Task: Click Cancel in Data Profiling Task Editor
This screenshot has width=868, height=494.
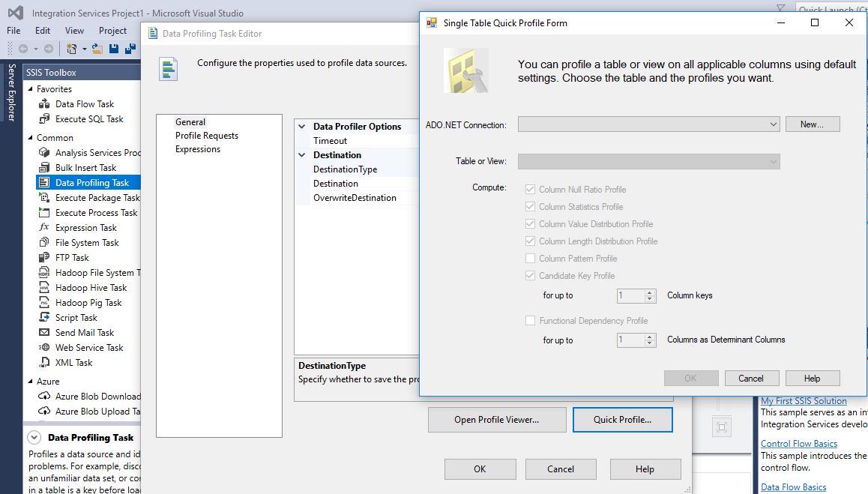Action: point(561,469)
